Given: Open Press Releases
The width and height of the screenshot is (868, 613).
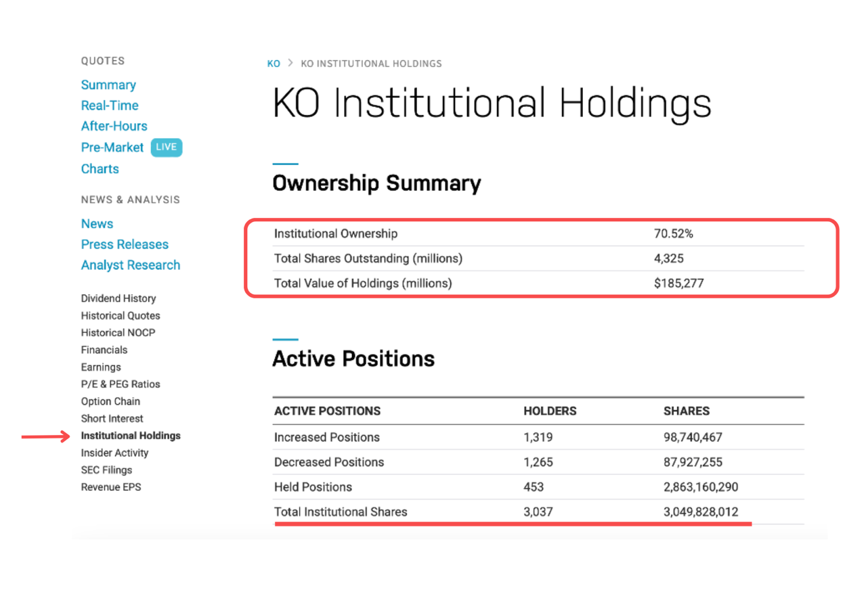Looking at the screenshot, I should click(x=125, y=245).
